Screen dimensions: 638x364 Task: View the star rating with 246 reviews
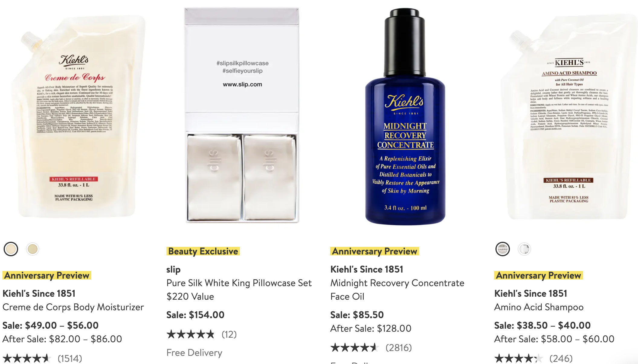click(x=533, y=359)
